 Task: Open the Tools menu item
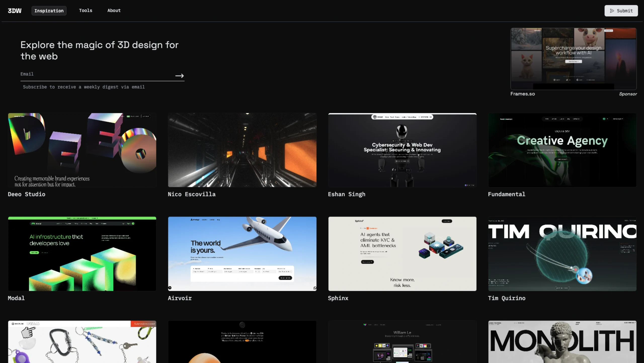(x=86, y=11)
